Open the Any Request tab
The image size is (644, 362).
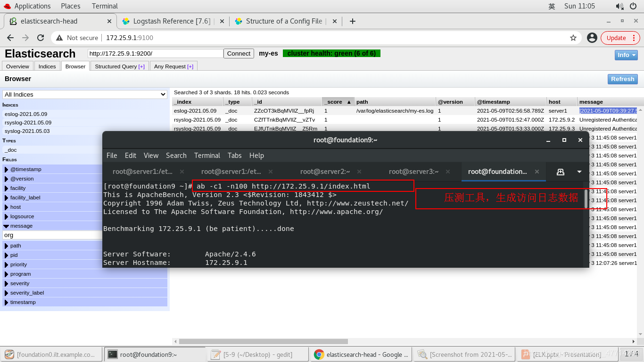(x=173, y=66)
